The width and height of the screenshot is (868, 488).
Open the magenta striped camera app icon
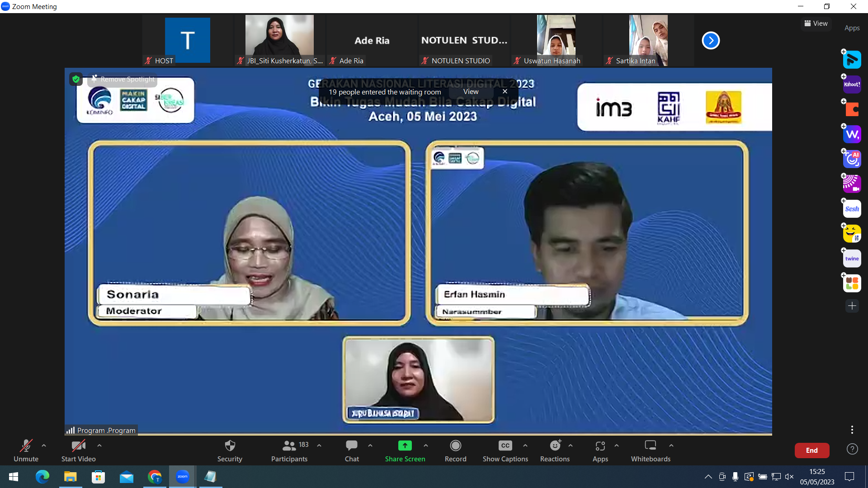(x=852, y=184)
